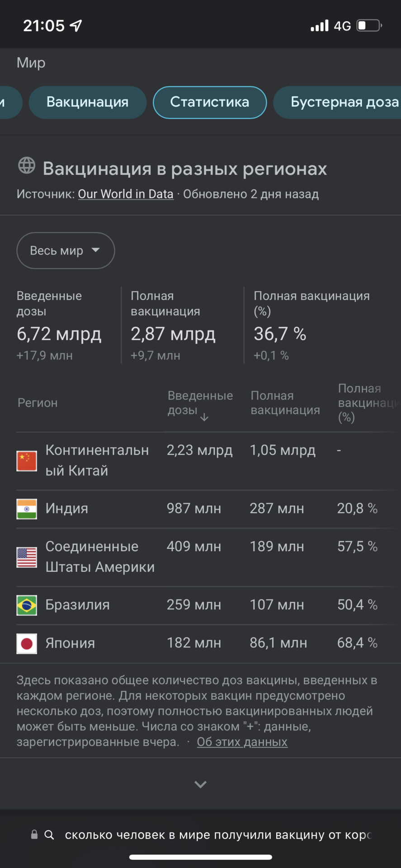Tap the China flag icon
The image size is (401, 868).
pyautogui.click(x=27, y=461)
